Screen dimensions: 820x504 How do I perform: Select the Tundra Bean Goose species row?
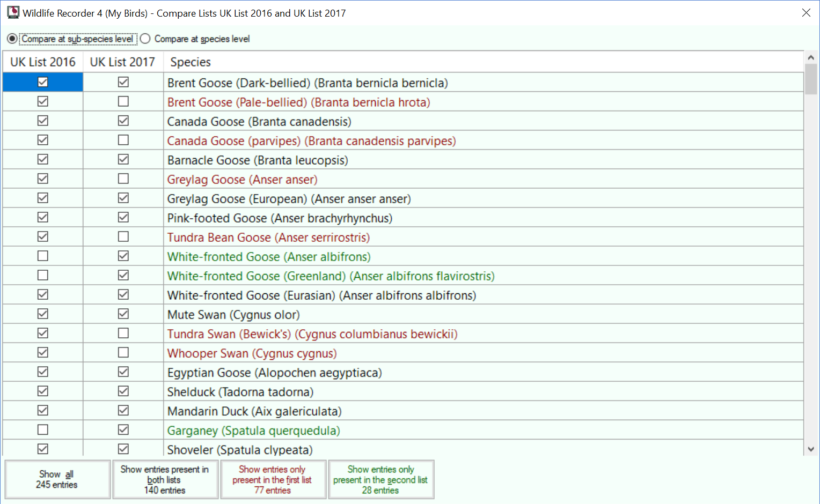pos(403,237)
